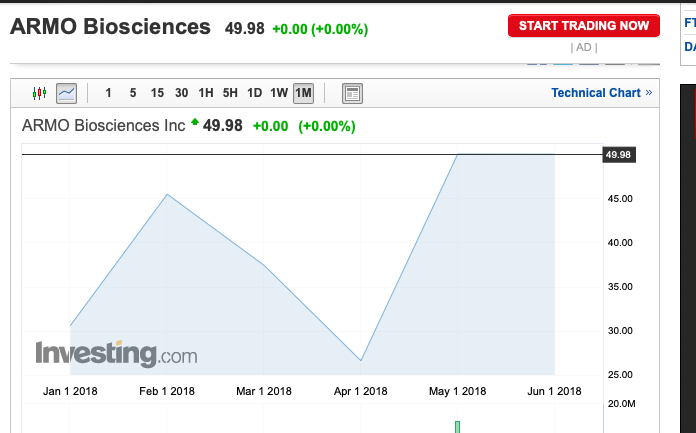Set chart interval to 1 minute
The image size is (696, 433).
(x=108, y=93)
